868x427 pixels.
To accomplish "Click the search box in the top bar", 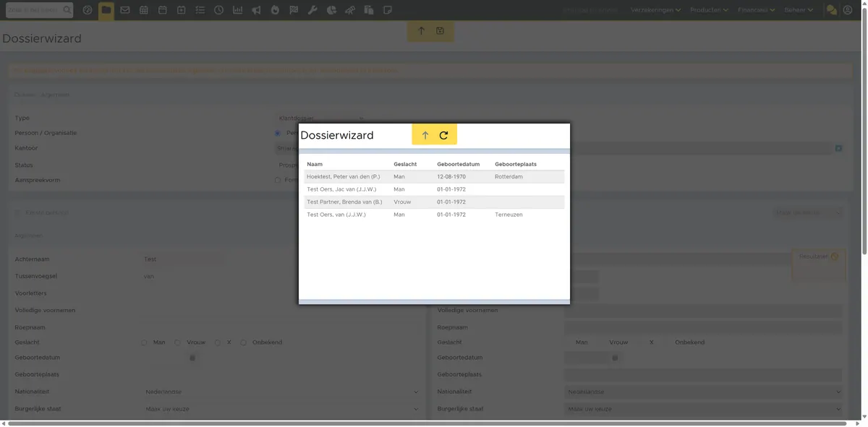I will coord(39,10).
